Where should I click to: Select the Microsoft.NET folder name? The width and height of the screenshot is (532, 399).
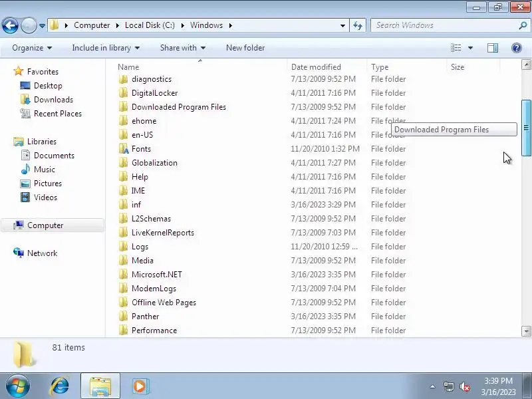point(157,275)
